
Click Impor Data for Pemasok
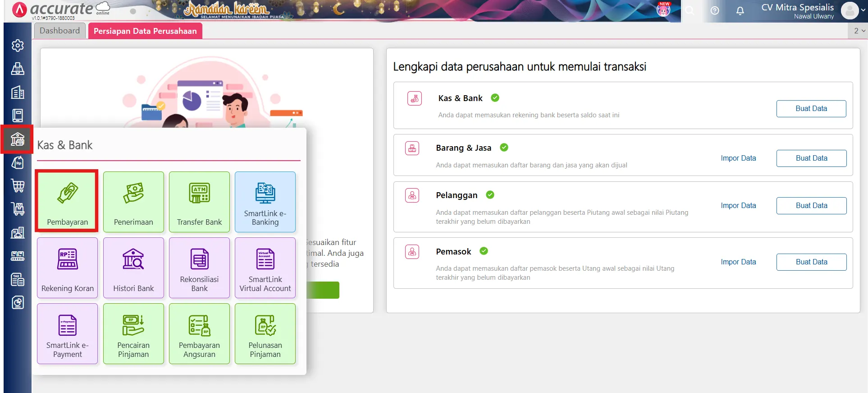pos(738,262)
